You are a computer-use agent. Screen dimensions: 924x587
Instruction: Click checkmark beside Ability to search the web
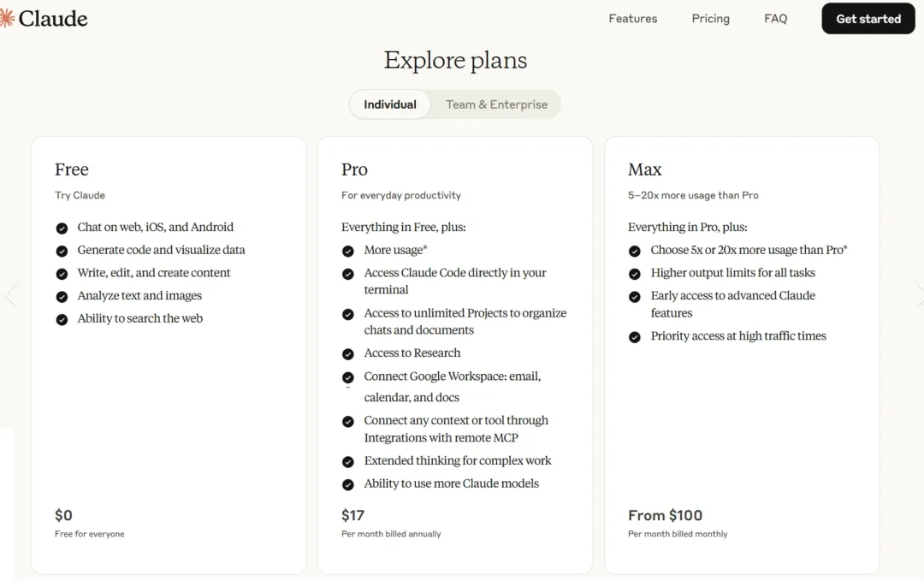click(62, 319)
